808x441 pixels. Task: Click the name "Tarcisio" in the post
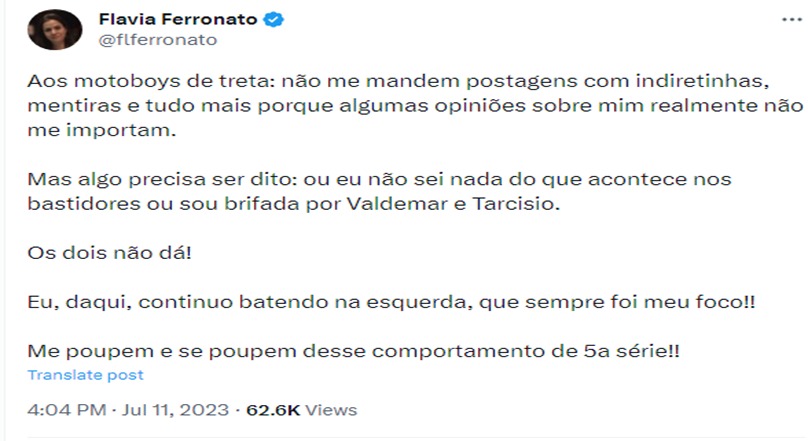(515, 203)
